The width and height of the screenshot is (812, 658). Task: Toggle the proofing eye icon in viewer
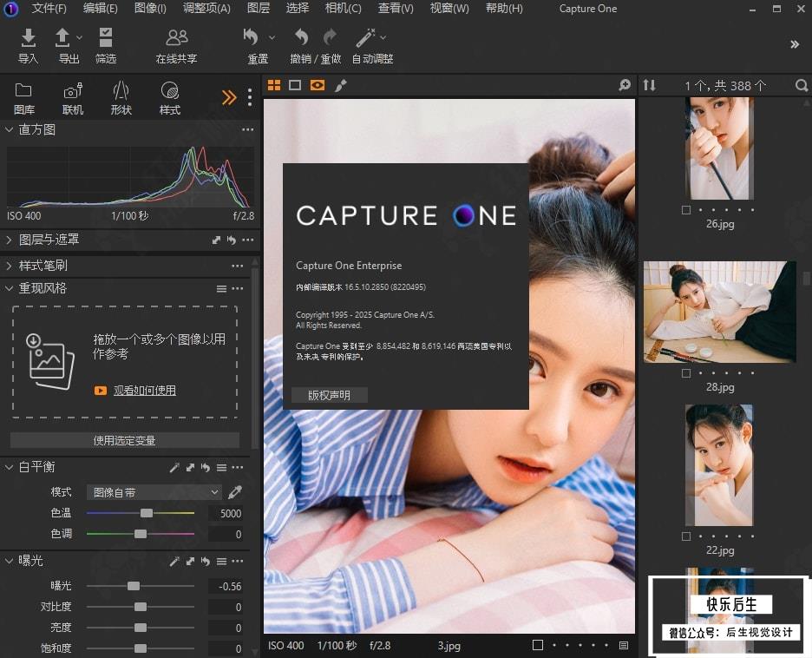318,85
